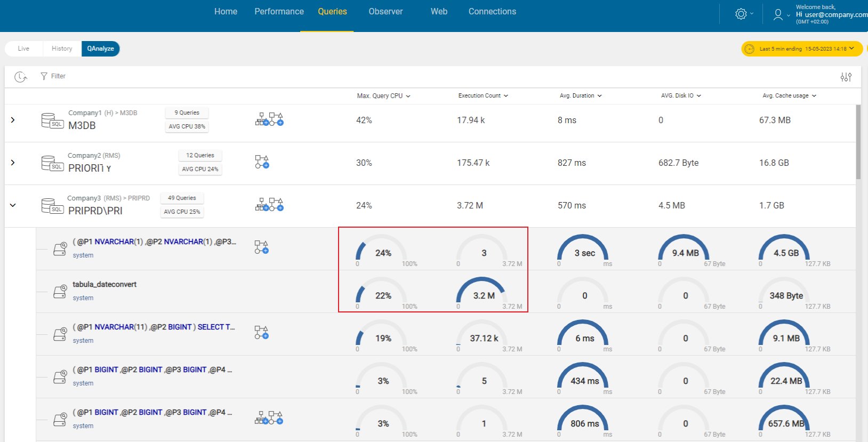The width and height of the screenshot is (868, 442).
Task: Click query icon of the 806 ms row
Action: click(60, 420)
